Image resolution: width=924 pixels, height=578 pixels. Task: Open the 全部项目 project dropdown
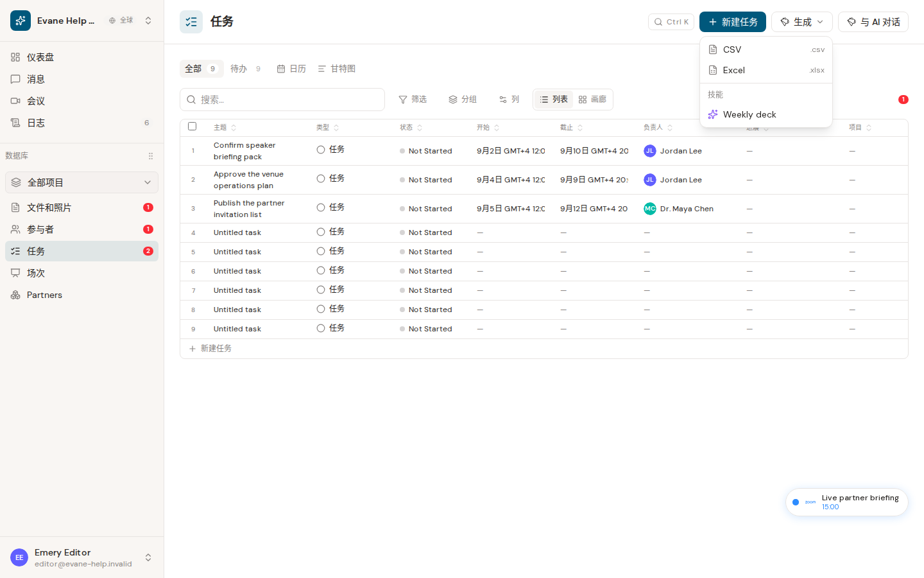tap(81, 182)
